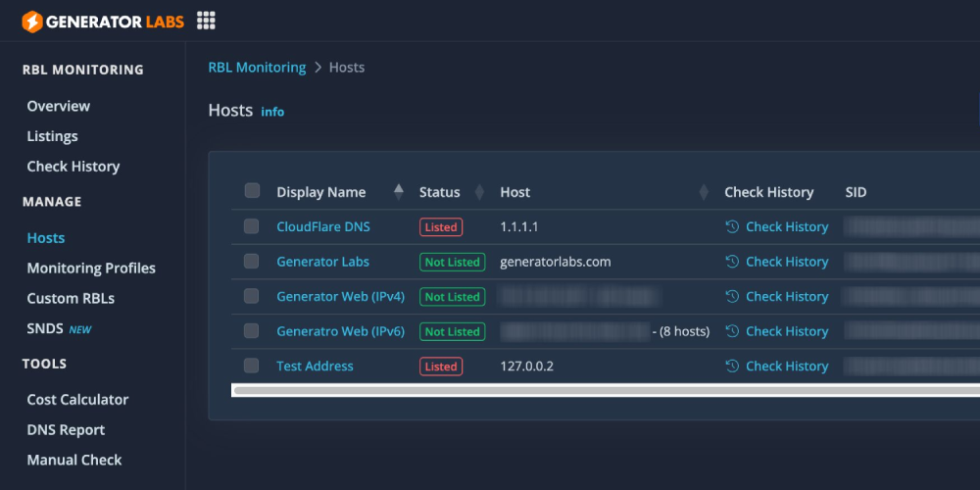
Task: Toggle the select-all checkbox in table header
Action: click(x=252, y=191)
